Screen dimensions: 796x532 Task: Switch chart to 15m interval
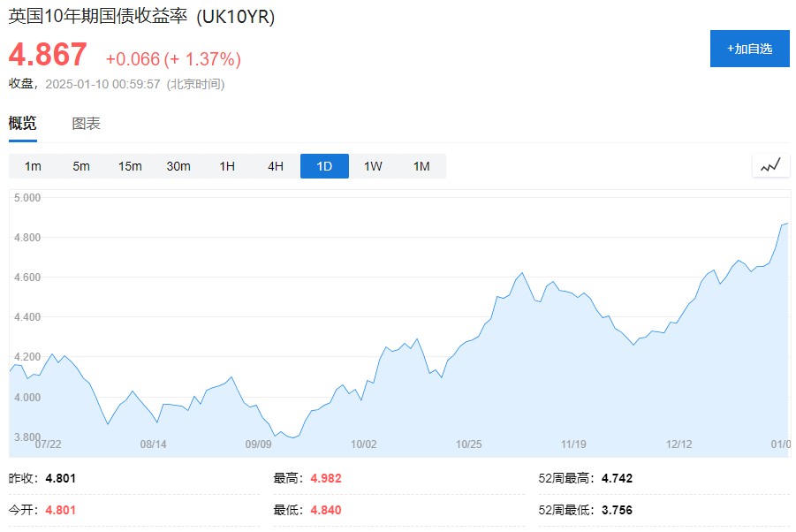coord(130,166)
